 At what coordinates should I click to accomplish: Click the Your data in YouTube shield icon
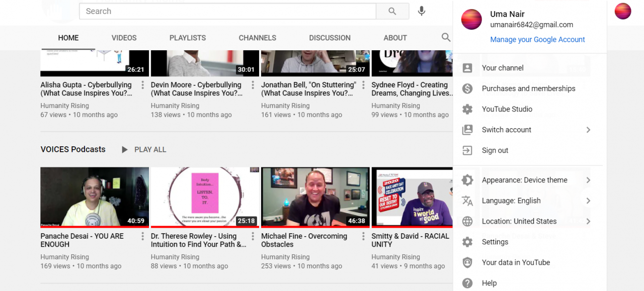[467, 262]
